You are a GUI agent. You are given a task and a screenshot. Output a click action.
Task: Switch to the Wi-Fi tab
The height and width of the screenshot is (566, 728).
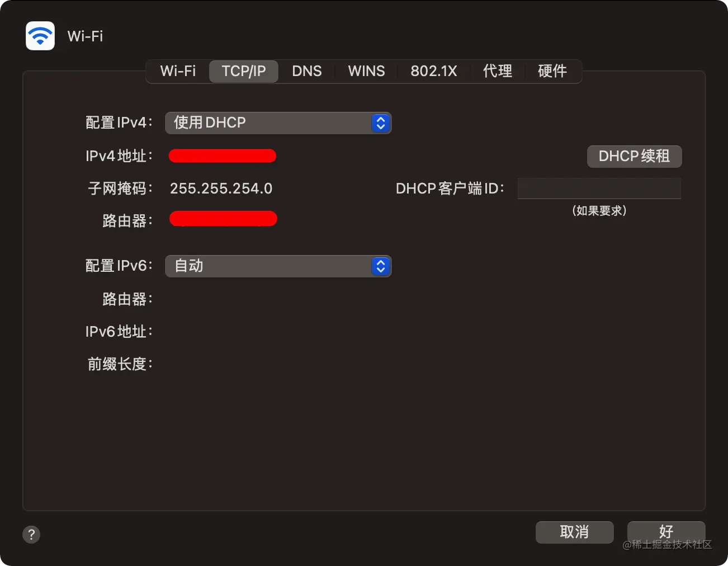(x=178, y=71)
